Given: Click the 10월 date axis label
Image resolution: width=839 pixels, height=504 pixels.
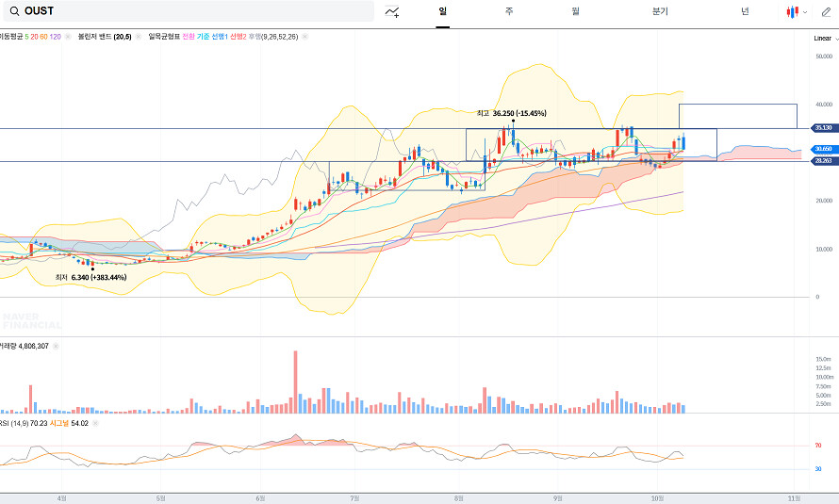Looking at the screenshot, I should click(x=657, y=498).
